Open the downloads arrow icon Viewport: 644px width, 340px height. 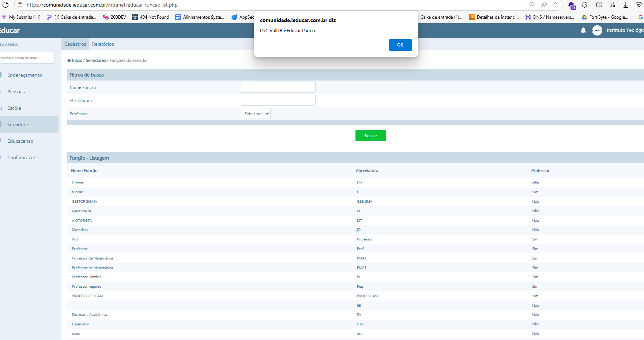click(x=626, y=5)
